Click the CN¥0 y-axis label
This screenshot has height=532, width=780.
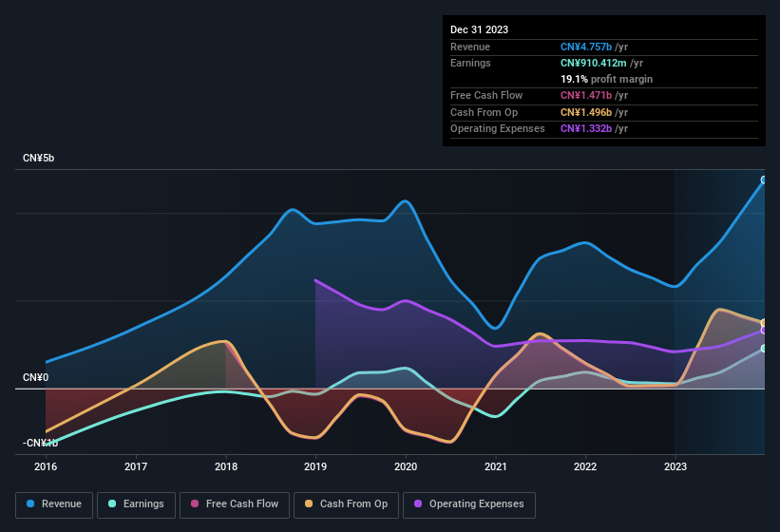tap(36, 378)
